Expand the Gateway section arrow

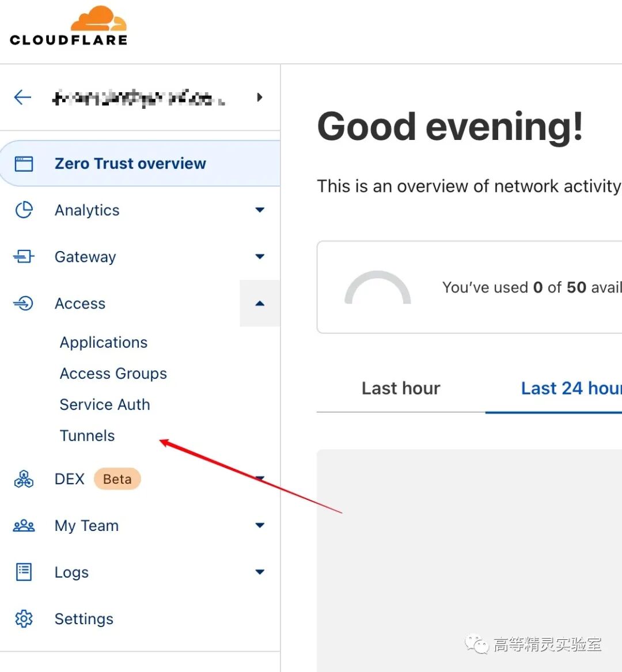[260, 256]
